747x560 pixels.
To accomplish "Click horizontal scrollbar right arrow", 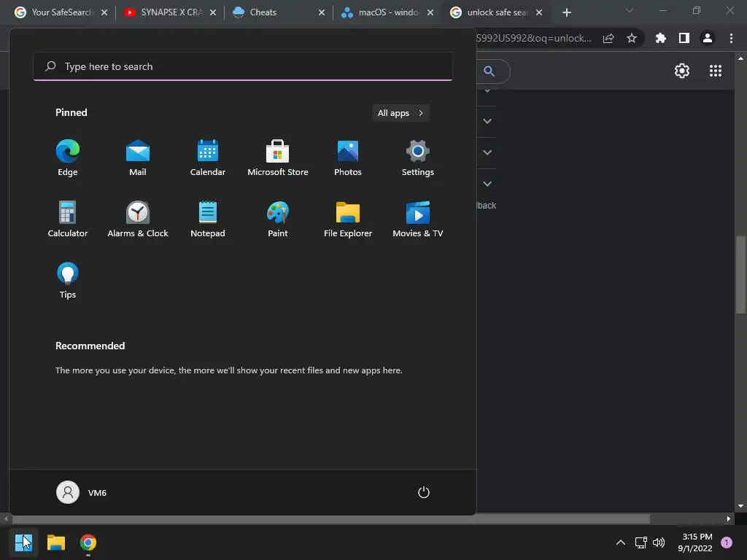I will (729, 518).
